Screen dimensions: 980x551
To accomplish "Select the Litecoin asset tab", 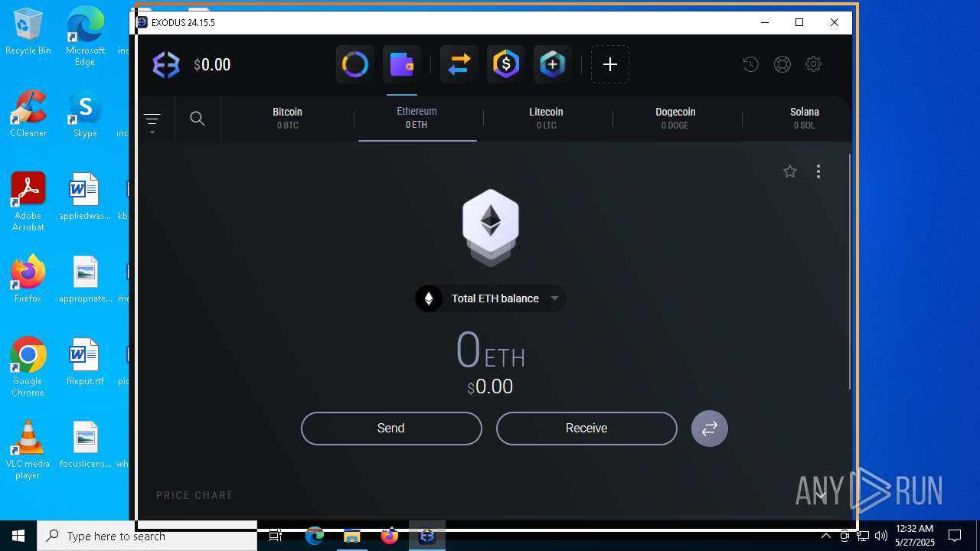I will [x=546, y=118].
